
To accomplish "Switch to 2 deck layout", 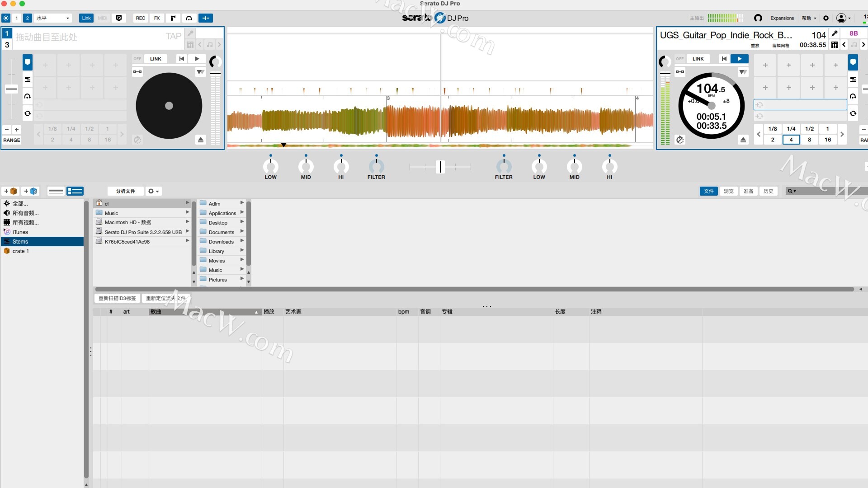I will (x=28, y=18).
